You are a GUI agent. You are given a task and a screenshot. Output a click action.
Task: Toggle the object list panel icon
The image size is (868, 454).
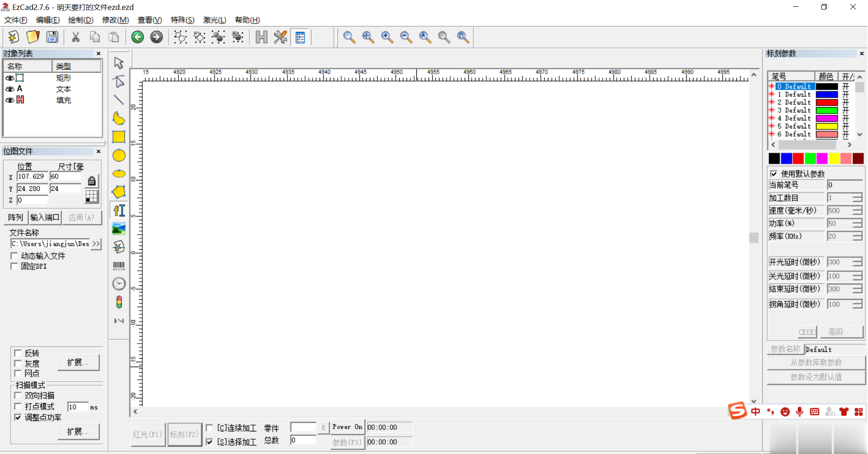pyautogui.click(x=300, y=37)
